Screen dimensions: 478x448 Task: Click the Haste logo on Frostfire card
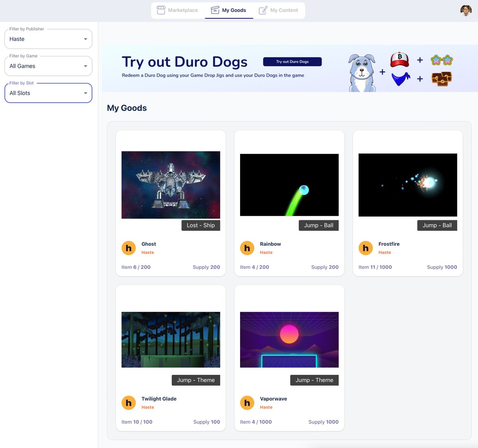coord(366,248)
